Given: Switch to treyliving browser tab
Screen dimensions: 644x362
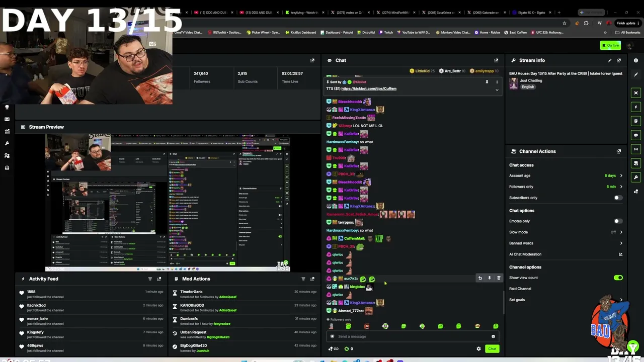Looking at the screenshot, I should [304, 13].
